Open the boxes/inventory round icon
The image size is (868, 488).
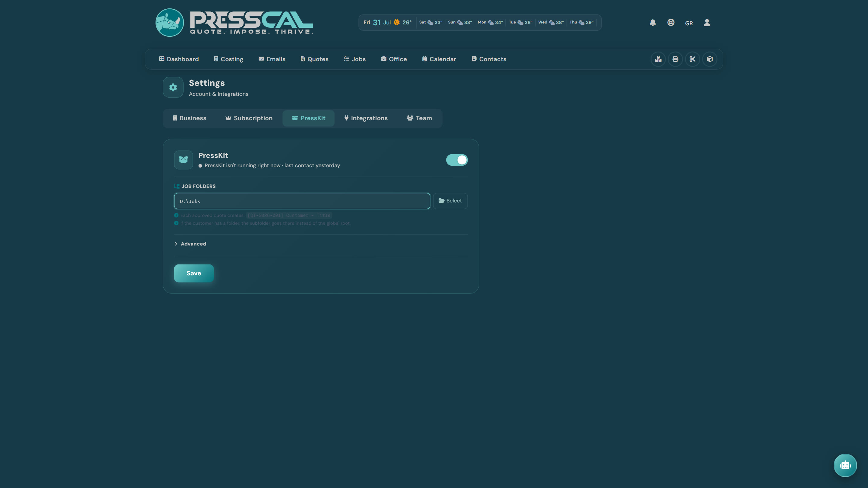pyautogui.click(x=658, y=59)
